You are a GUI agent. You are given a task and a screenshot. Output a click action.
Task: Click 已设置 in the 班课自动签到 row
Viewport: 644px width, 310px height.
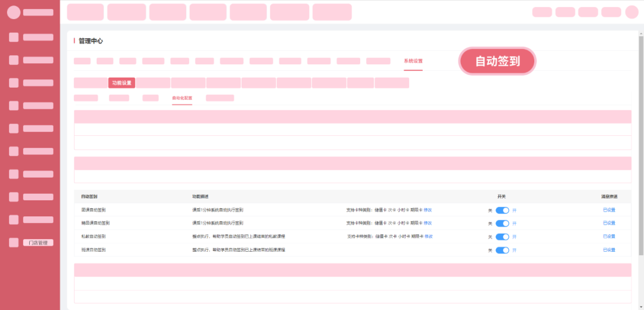609,250
